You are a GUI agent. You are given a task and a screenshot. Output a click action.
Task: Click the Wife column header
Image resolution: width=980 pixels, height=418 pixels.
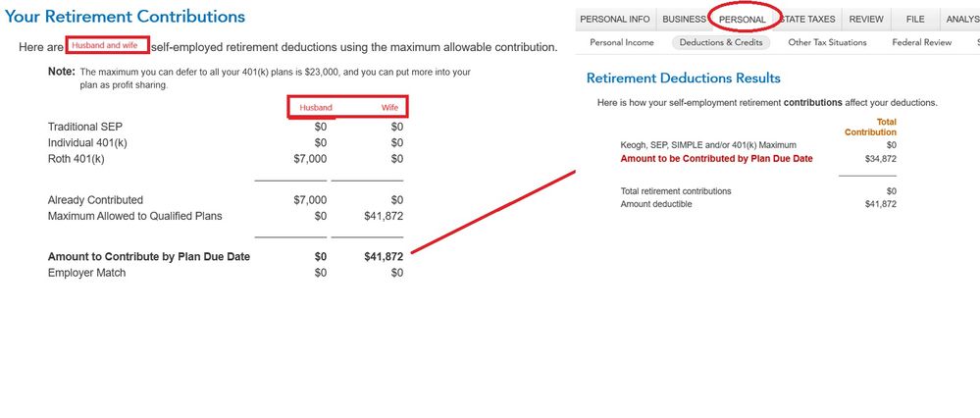coord(390,108)
